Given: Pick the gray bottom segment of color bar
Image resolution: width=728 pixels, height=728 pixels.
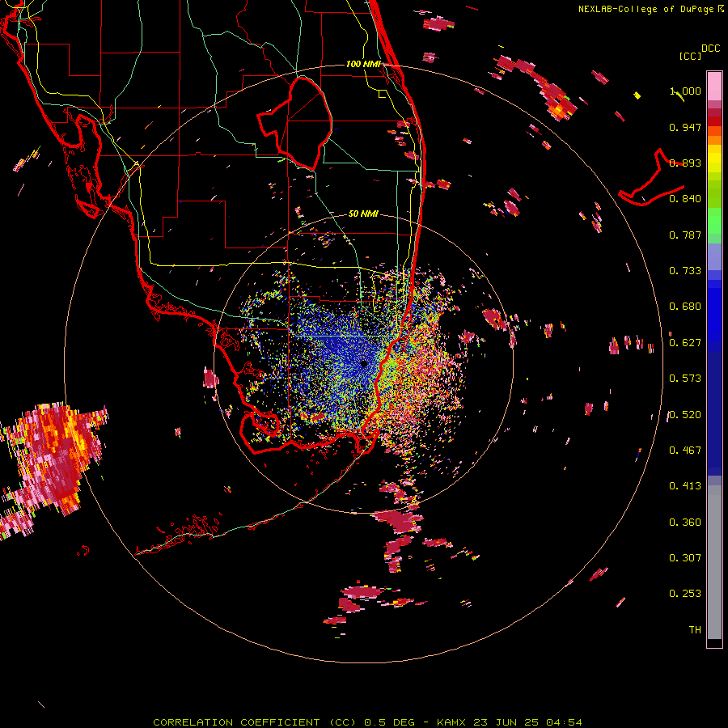Looking at the screenshot, I should (x=714, y=562).
